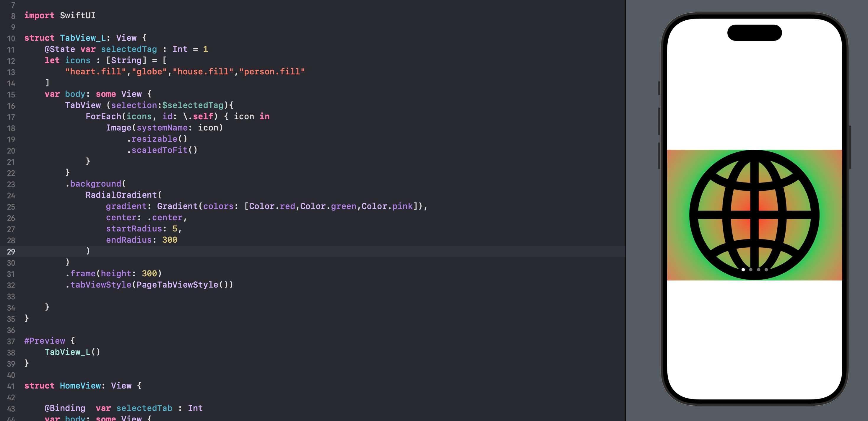Click the .center value on line 26
868x421 pixels.
pos(165,218)
